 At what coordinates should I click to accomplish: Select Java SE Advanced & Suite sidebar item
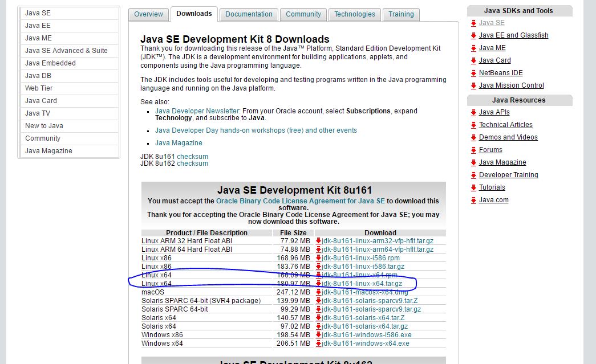point(69,51)
